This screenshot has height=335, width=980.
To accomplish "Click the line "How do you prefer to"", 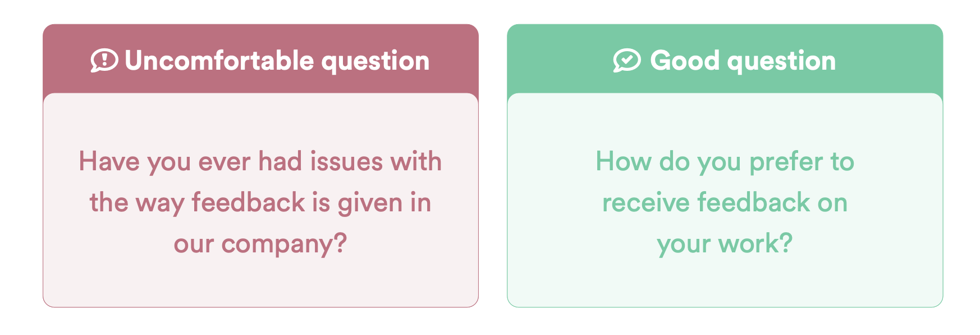I will click(x=725, y=161).
